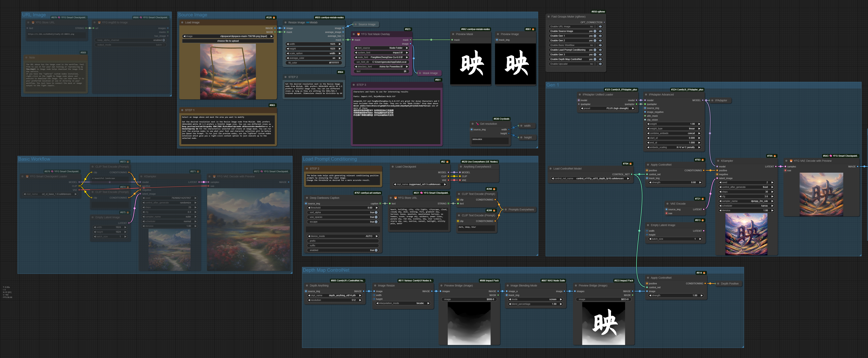The width and height of the screenshot is (868, 358).
Task: Open sampler_name dropdown showing dpmpp_2m_sde
Action: 746,201
